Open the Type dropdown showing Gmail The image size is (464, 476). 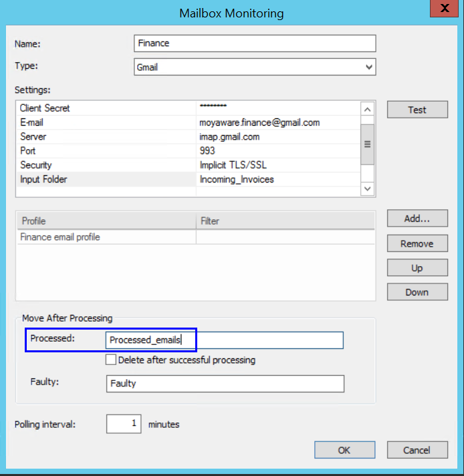(x=255, y=67)
